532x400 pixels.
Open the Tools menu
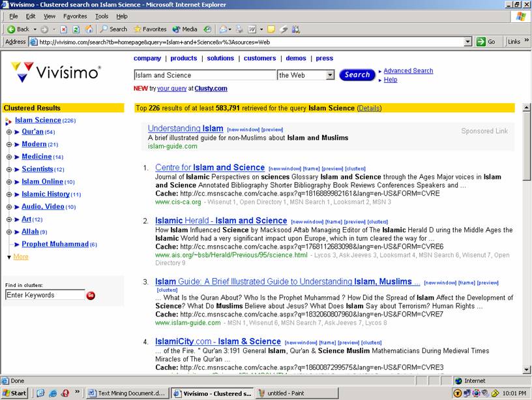[102, 16]
